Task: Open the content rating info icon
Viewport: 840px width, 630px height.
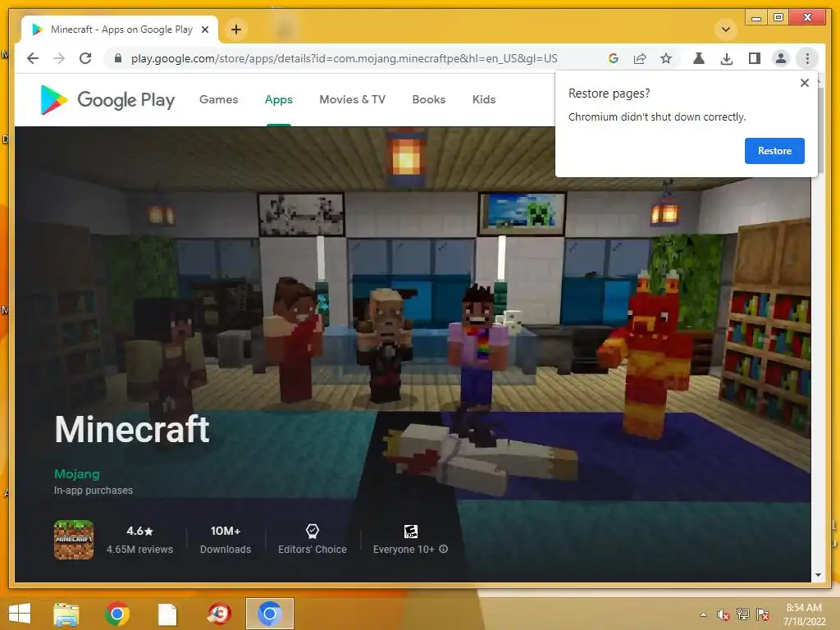Action: tap(444, 549)
